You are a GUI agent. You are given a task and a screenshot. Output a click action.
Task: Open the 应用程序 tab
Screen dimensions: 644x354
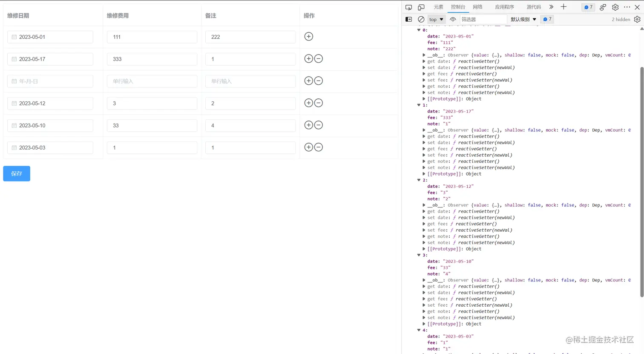click(x=504, y=7)
